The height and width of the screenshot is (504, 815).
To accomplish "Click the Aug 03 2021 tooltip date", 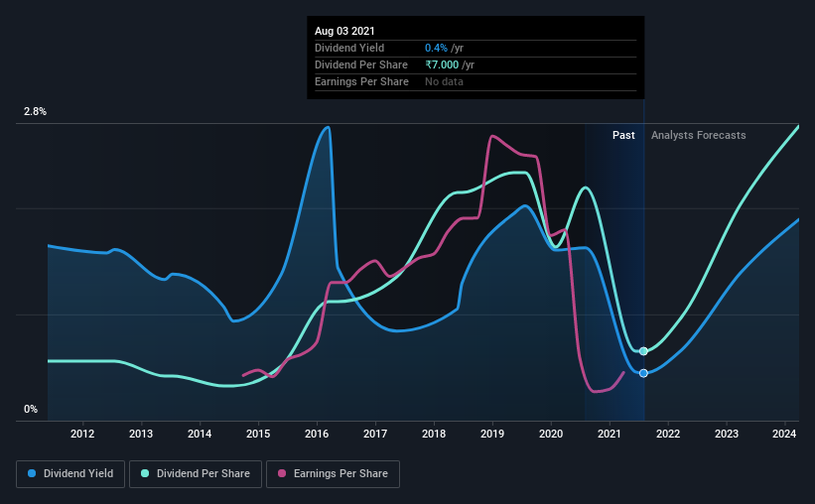I will [344, 31].
